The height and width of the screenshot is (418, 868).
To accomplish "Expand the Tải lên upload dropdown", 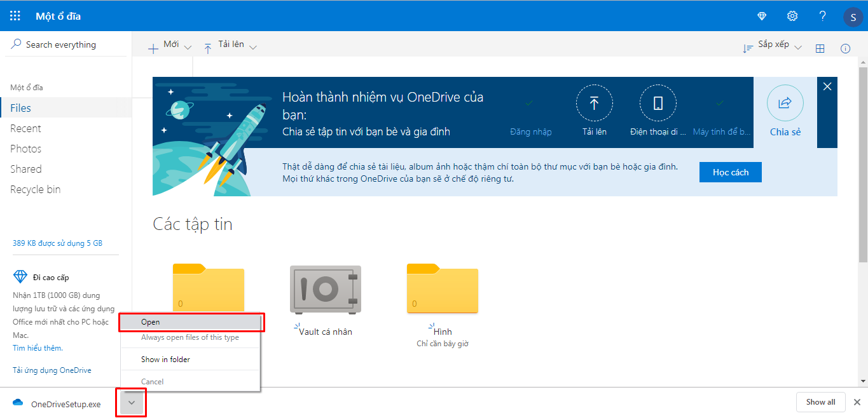I will point(253,48).
